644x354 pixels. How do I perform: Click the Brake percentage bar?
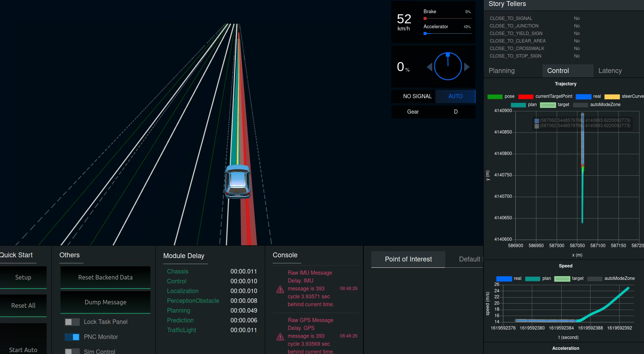(x=448, y=18)
